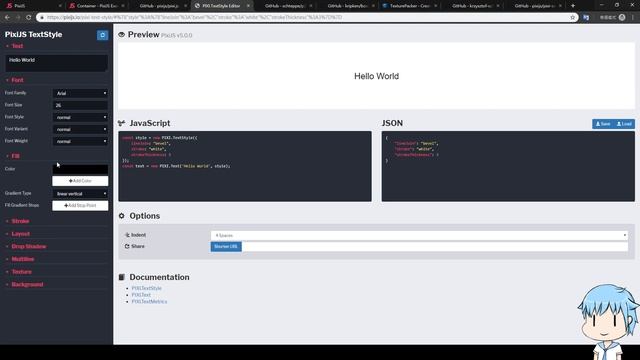640x360 pixels.
Task: Click the Add Color button
Action: 80,181
